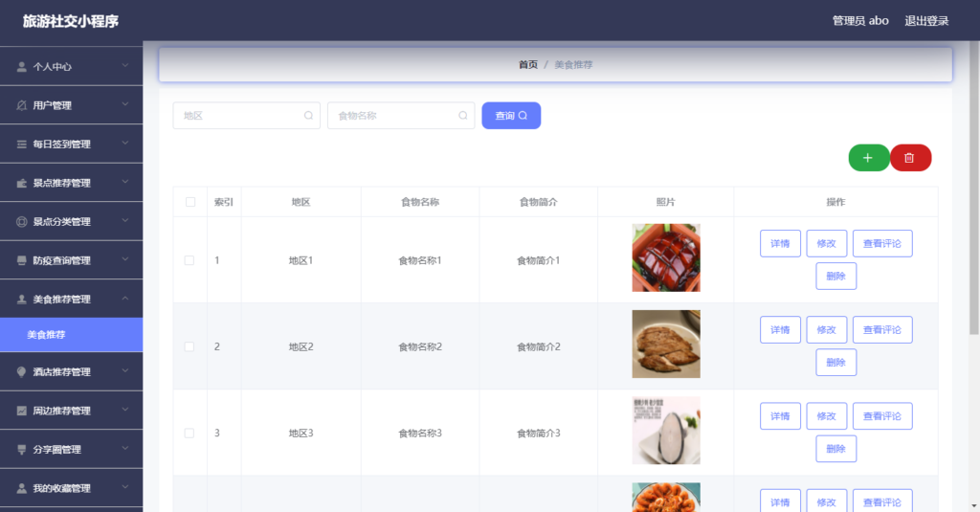980x512 pixels.
Task: Click the 管理员 abo account label
Action: click(x=860, y=21)
